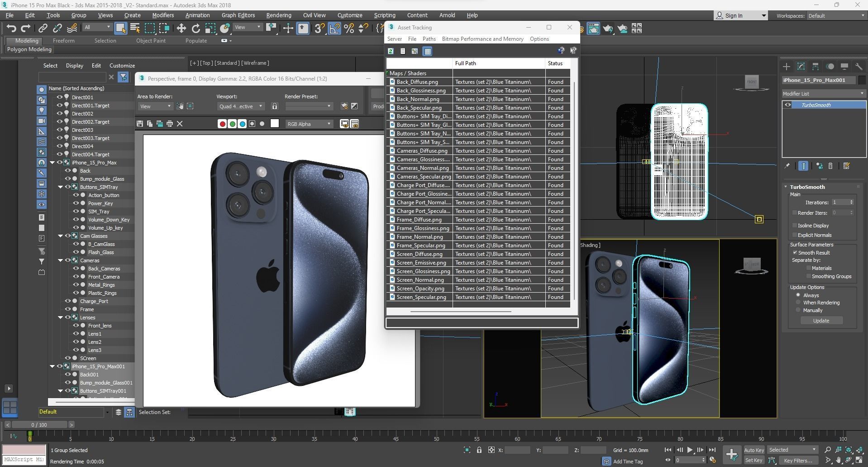This screenshot has width=868, height=467.
Task: Open Workspaces Default dropdown
Action: pyautogui.click(x=836, y=15)
